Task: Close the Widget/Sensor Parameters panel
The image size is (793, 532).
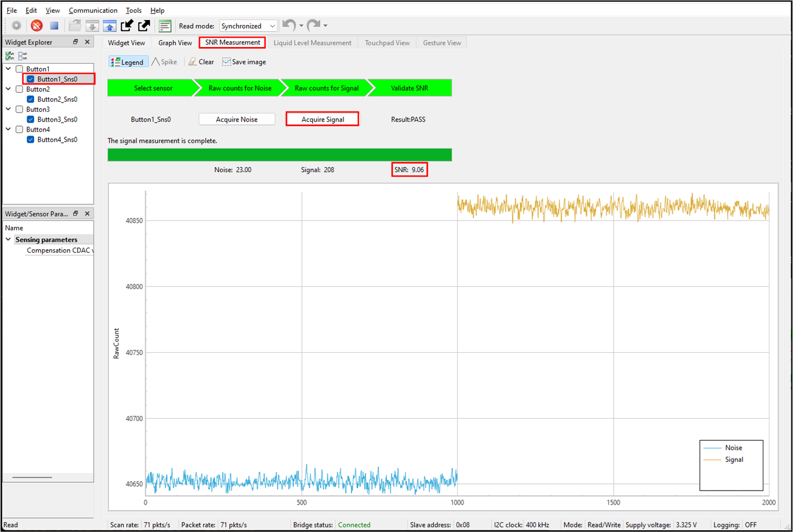Action: click(87, 214)
